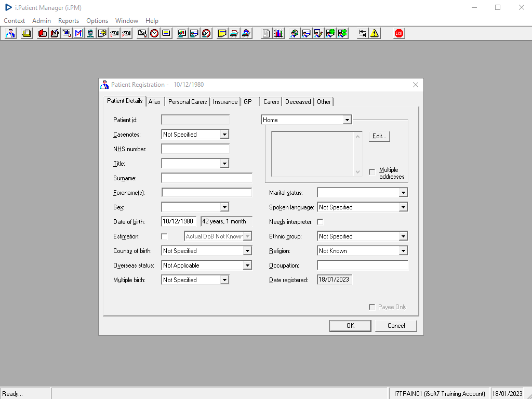The width and height of the screenshot is (532, 399).
Task: Click into the Surname field
Action: click(207, 178)
